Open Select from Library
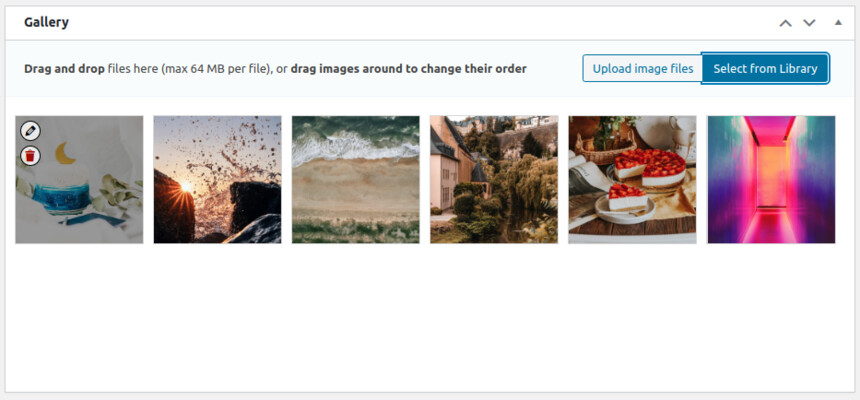The width and height of the screenshot is (860, 400). click(765, 69)
